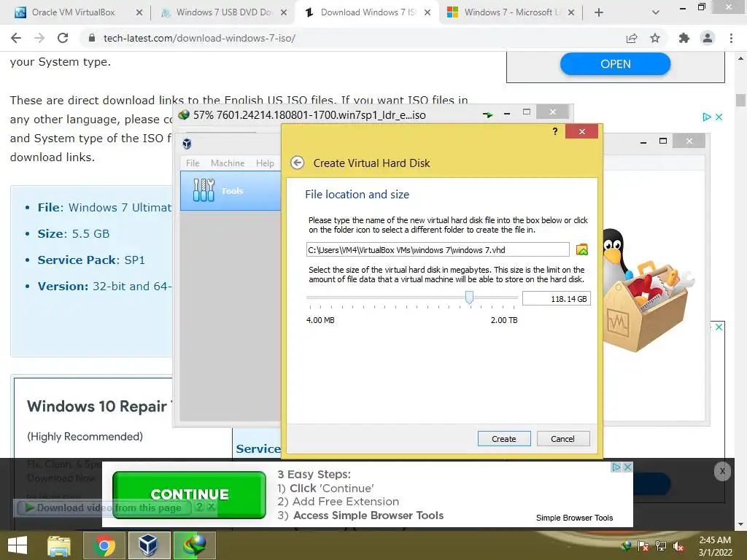Click the green arrow icon in download window
The height and width of the screenshot is (560, 747).
coord(487,114)
